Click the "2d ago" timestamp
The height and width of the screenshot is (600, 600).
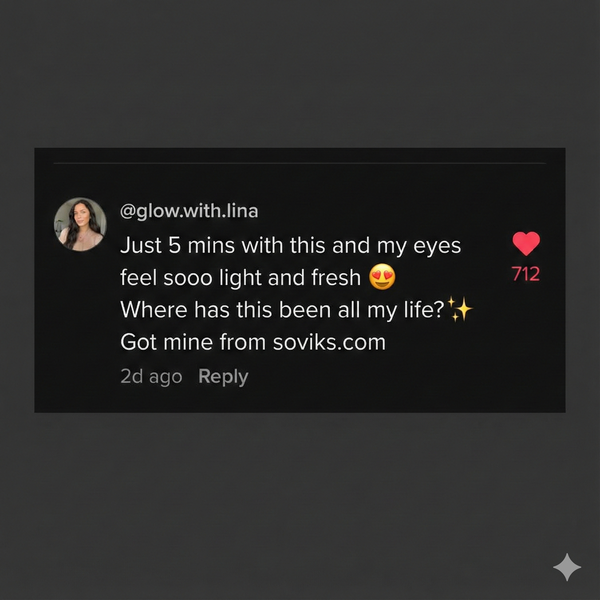(151, 376)
